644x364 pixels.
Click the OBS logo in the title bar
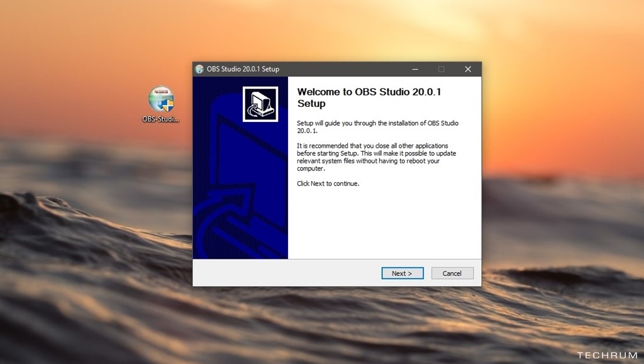pos(199,69)
